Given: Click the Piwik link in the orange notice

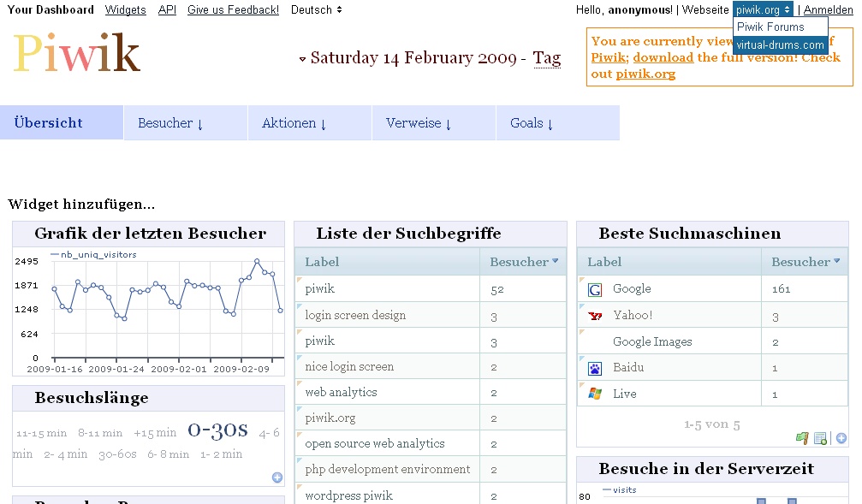Looking at the screenshot, I should [608, 57].
